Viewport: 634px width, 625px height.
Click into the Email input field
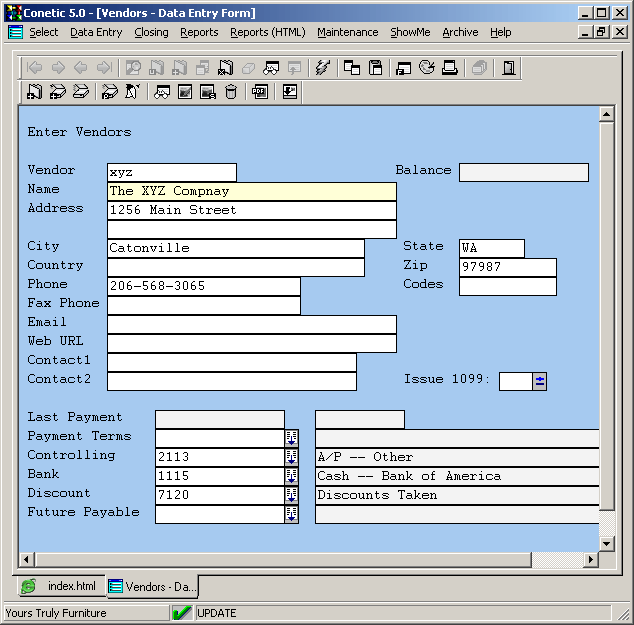click(x=251, y=324)
